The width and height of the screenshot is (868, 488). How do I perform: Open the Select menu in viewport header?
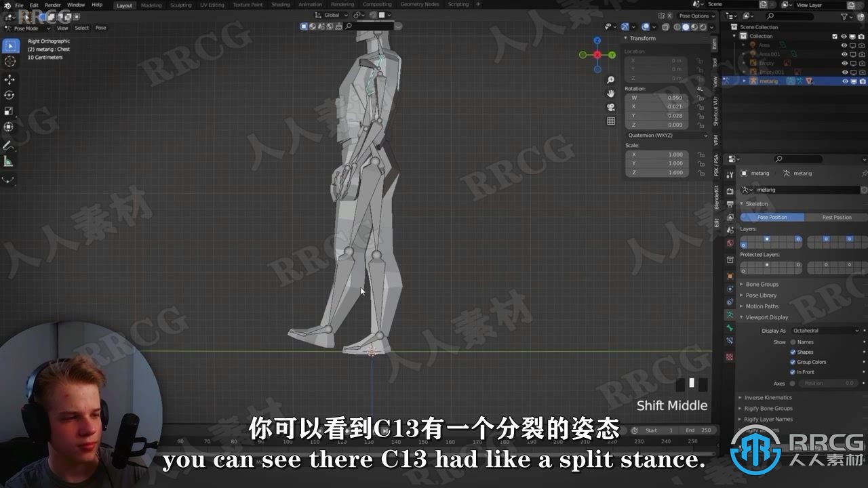pyautogui.click(x=81, y=28)
